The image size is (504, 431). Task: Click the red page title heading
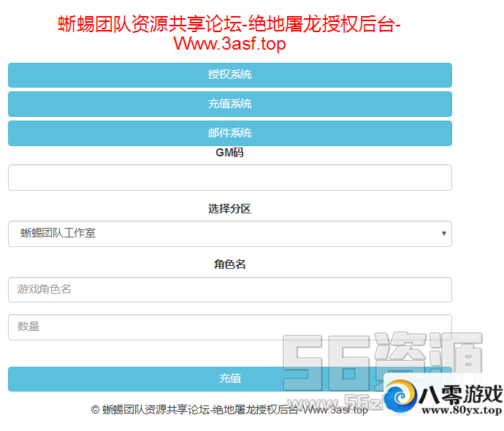coord(229,34)
